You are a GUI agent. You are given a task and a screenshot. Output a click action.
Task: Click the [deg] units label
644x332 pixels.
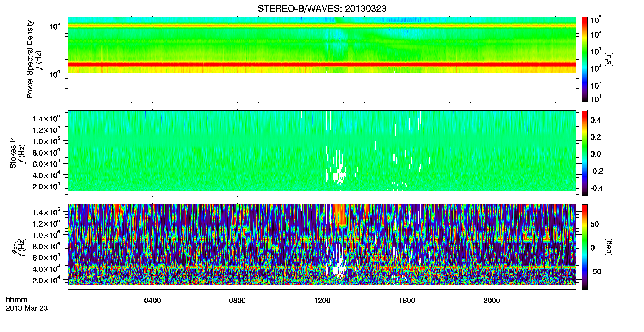pos(609,247)
